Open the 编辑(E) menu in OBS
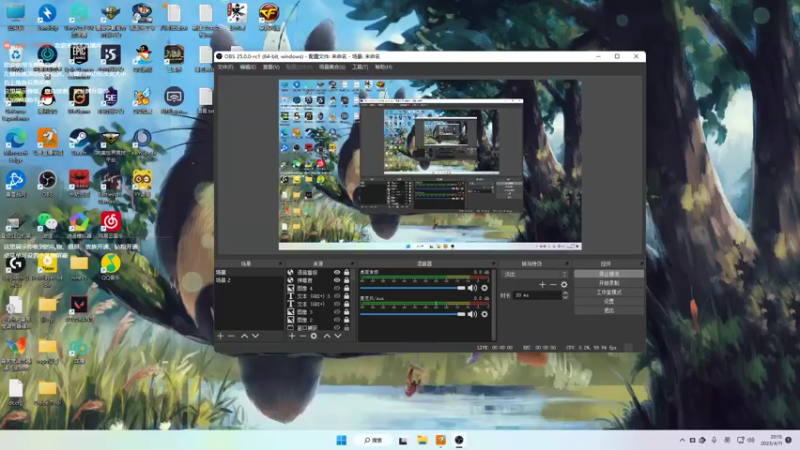Screen dimensions: 800x450 [248, 67]
